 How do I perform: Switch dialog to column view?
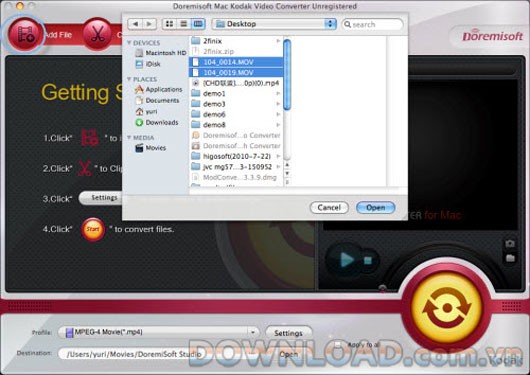pyautogui.click(x=198, y=24)
